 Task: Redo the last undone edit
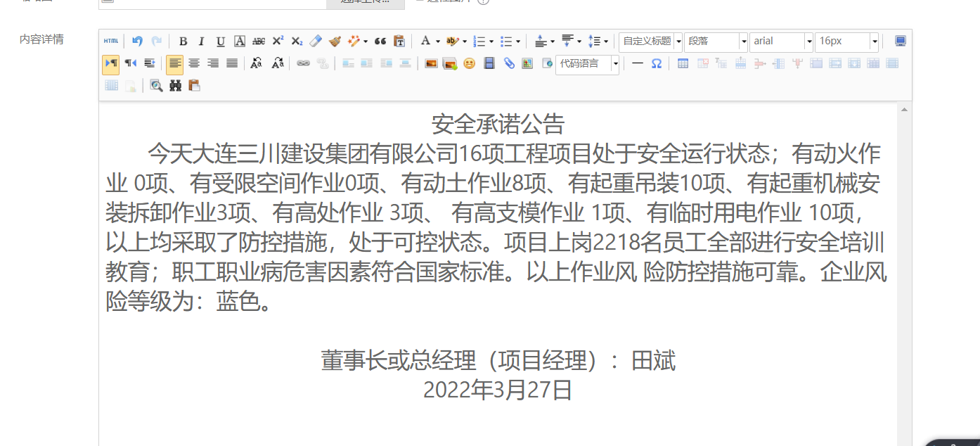pos(156,42)
